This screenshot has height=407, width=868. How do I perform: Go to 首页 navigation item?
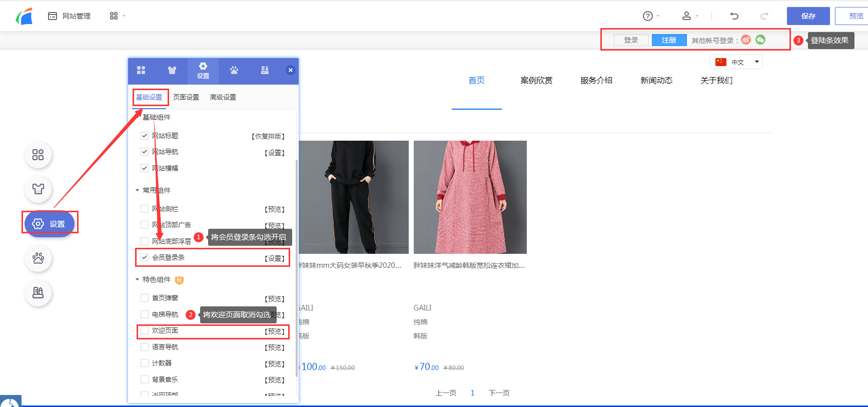coord(477,81)
